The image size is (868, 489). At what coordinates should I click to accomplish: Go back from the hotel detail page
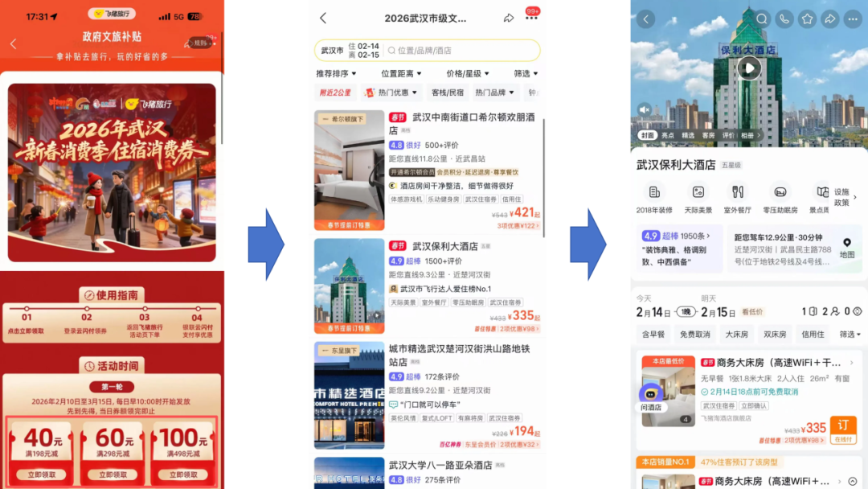pyautogui.click(x=646, y=19)
